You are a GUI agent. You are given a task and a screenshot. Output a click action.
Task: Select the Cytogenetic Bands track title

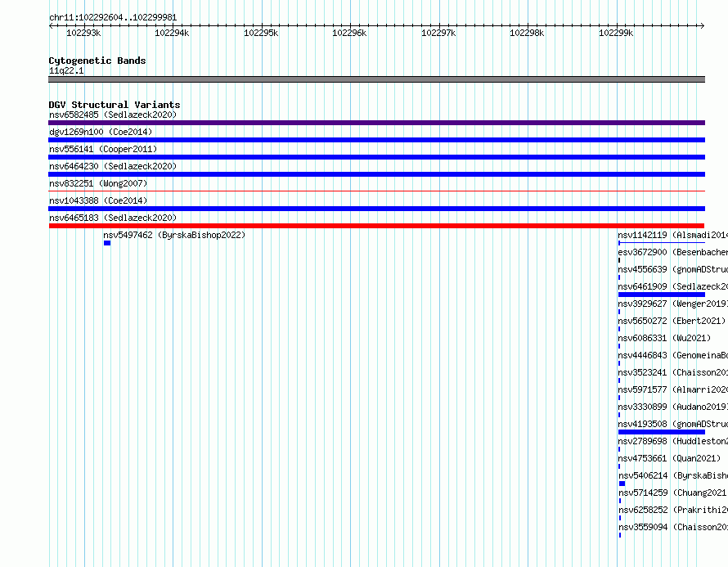97,61
